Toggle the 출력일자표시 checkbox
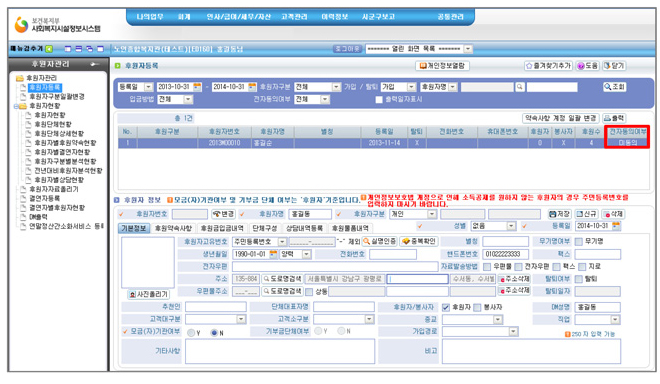Image resolution: width=660 pixels, height=384 pixels. [x=379, y=100]
